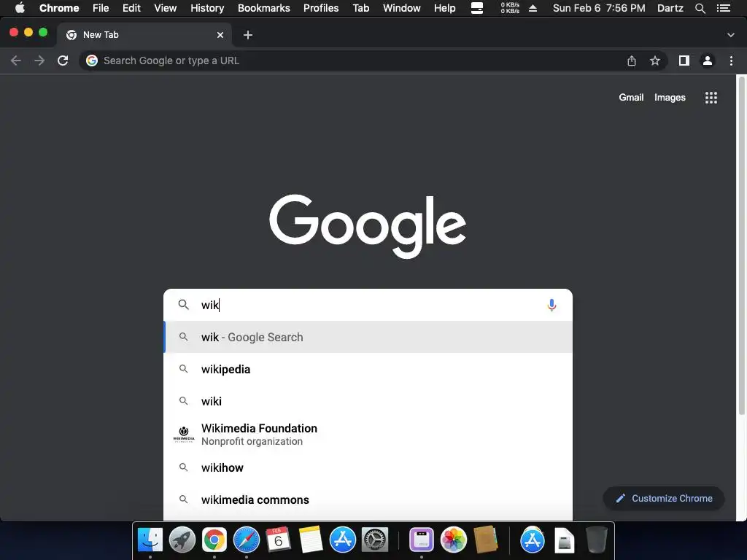Select Wikimedia Foundation suggestion
Viewport: 747px width, 560px height.
[x=368, y=435]
